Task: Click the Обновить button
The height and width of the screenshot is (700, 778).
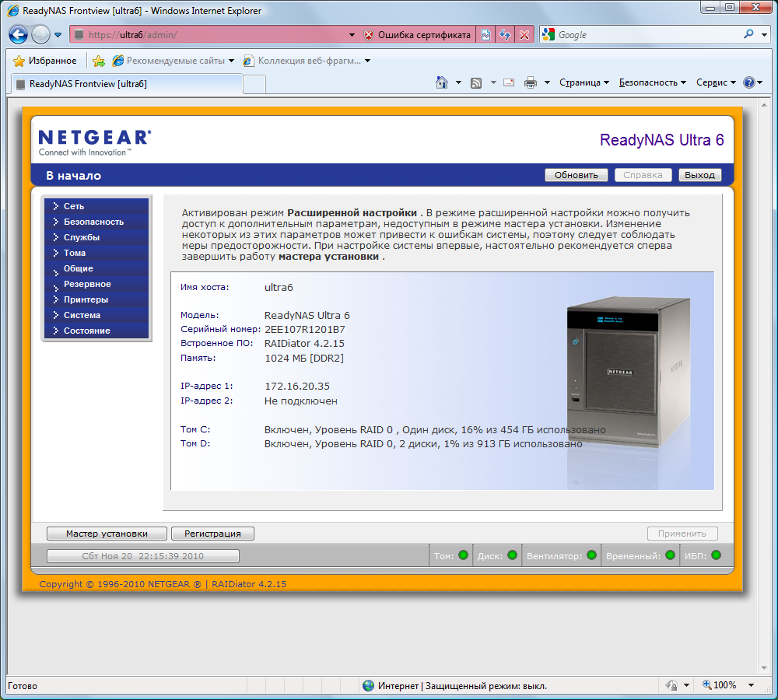Action: tap(576, 175)
